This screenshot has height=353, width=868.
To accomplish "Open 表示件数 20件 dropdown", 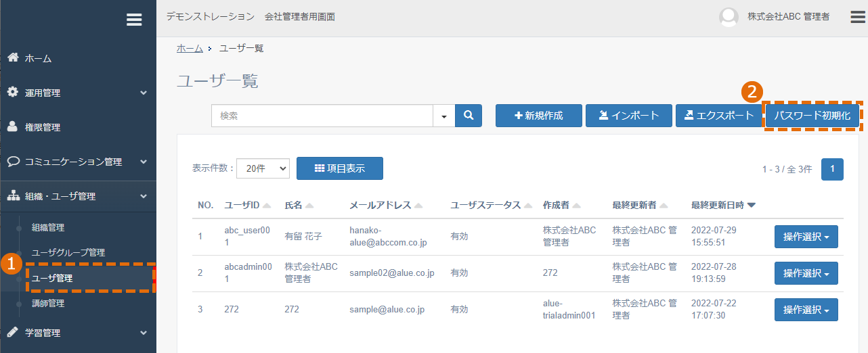I will [263, 169].
